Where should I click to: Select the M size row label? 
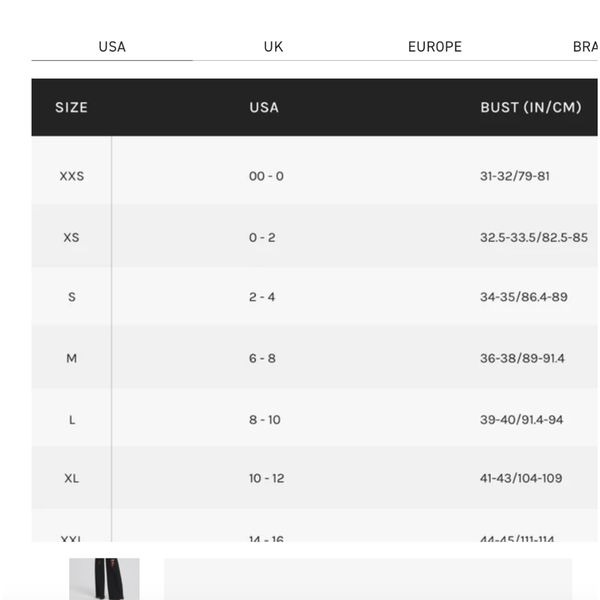[72, 358]
